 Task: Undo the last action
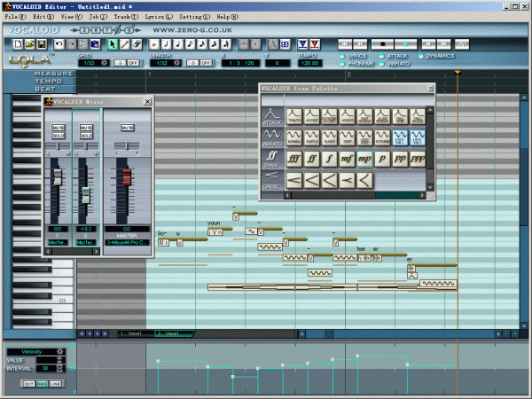tap(59, 44)
